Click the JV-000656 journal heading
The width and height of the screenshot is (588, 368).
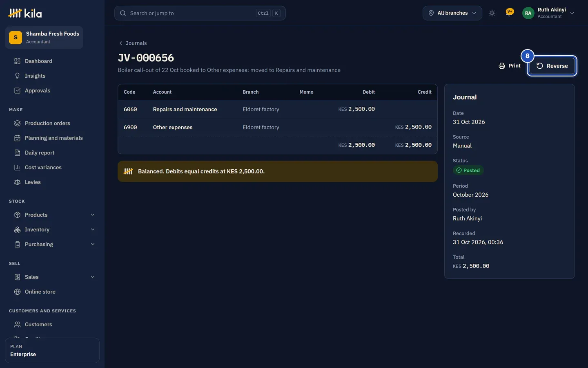[146, 58]
